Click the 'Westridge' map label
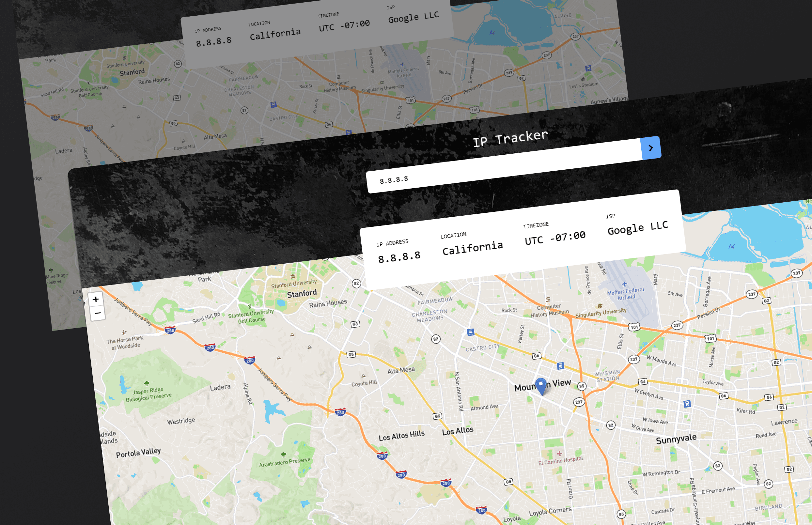The width and height of the screenshot is (812, 525). point(181,421)
